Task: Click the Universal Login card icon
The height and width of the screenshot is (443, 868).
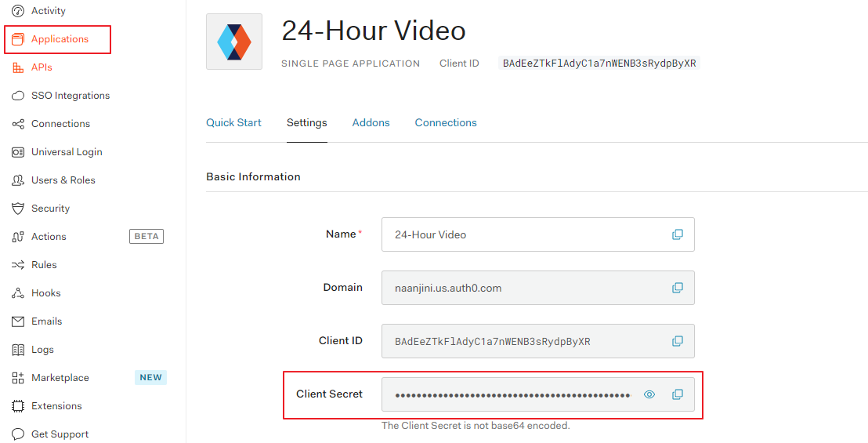Action: tap(18, 152)
